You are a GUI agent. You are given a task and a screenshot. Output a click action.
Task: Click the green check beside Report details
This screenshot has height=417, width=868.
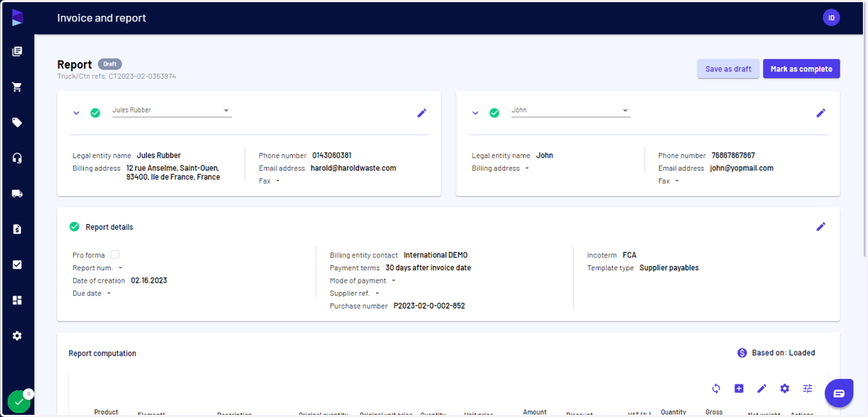(74, 226)
